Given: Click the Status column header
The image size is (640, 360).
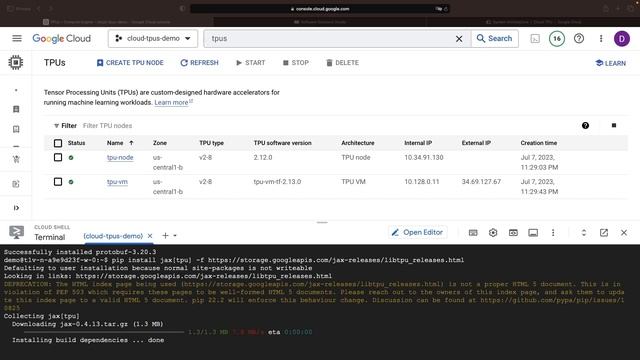Looking at the screenshot, I should [x=76, y=143].
